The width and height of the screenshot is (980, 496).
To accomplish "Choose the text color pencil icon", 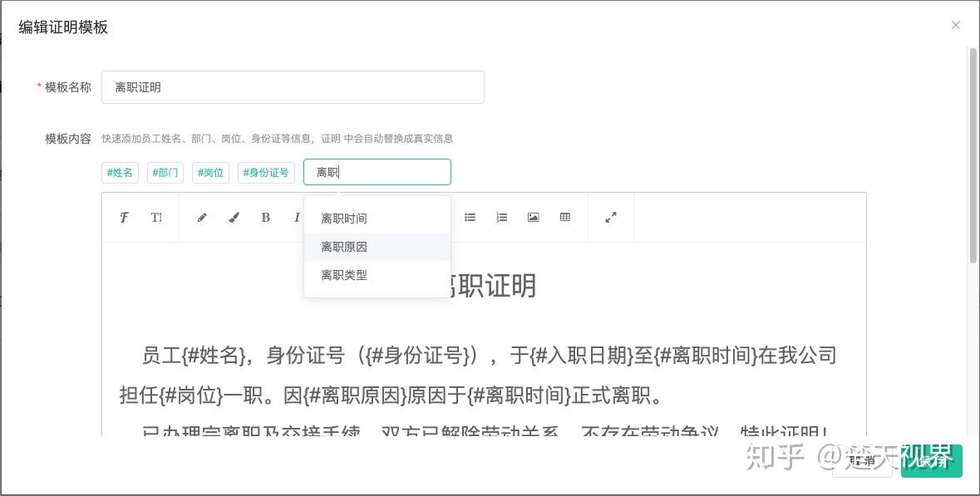I will 201,218.
